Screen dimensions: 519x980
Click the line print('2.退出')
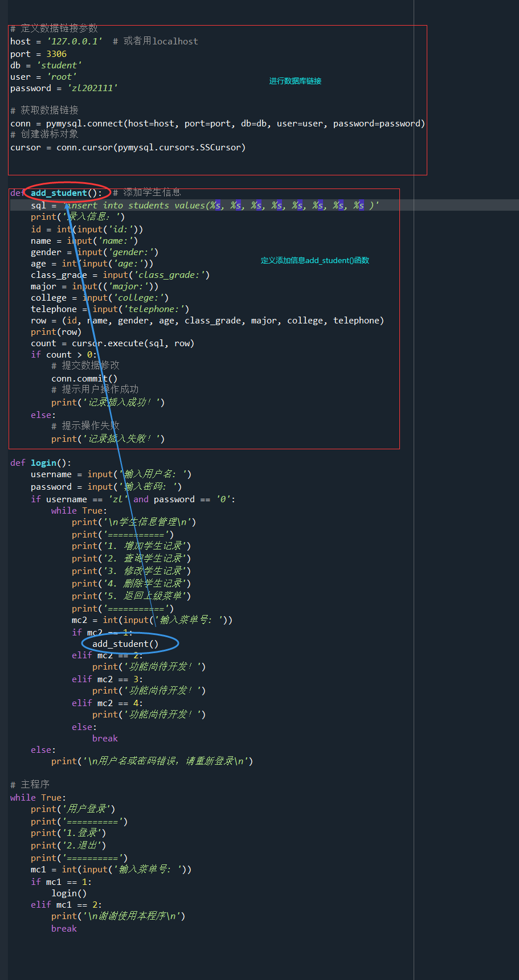pyautogui.click(x=68, y=846)
